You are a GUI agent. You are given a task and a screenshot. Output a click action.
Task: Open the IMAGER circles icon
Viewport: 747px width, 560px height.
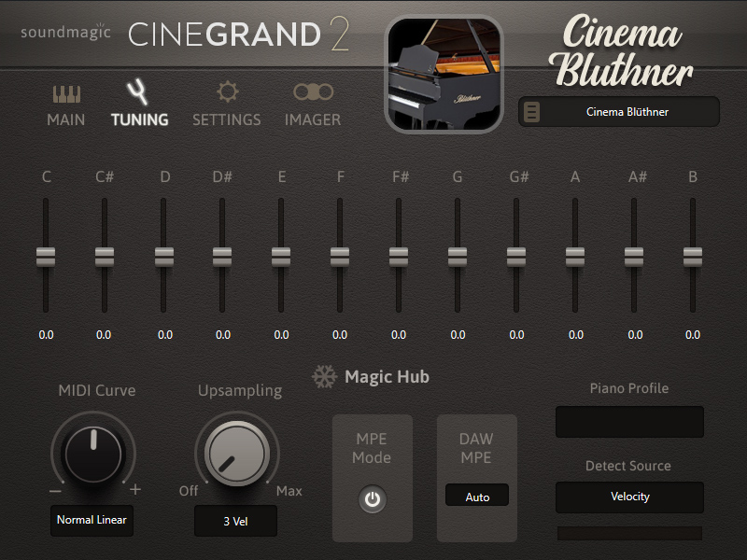(313, 91)
